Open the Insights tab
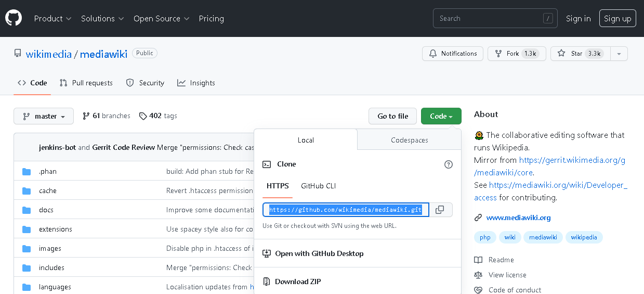Image resolution: width=644 pixels, height=294 pixels. [196, 83]
